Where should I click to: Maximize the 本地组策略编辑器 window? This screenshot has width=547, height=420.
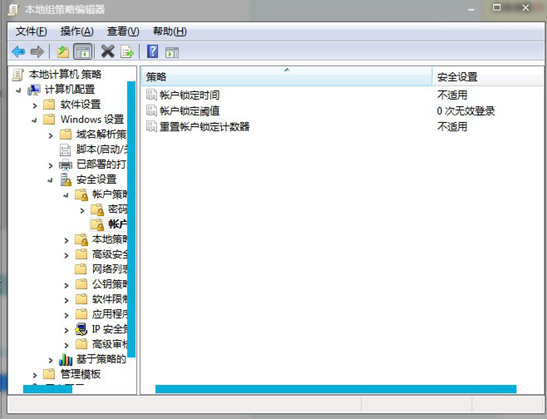[497, 8]
